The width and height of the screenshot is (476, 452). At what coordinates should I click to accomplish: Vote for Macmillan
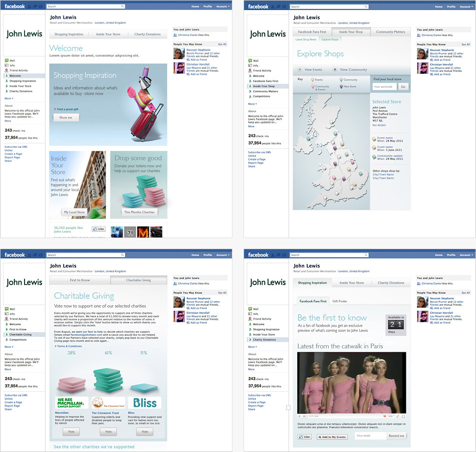pyautogui.click(x=71, y=431)
